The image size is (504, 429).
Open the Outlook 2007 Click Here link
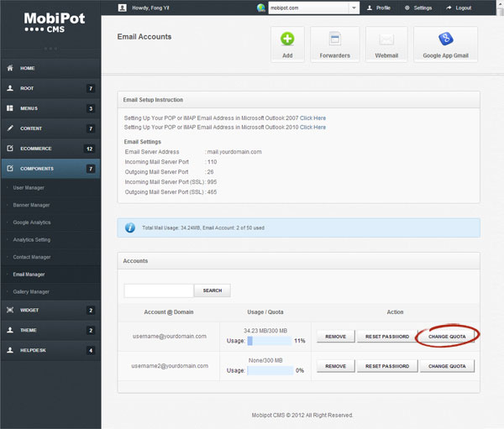pos(312,118)
